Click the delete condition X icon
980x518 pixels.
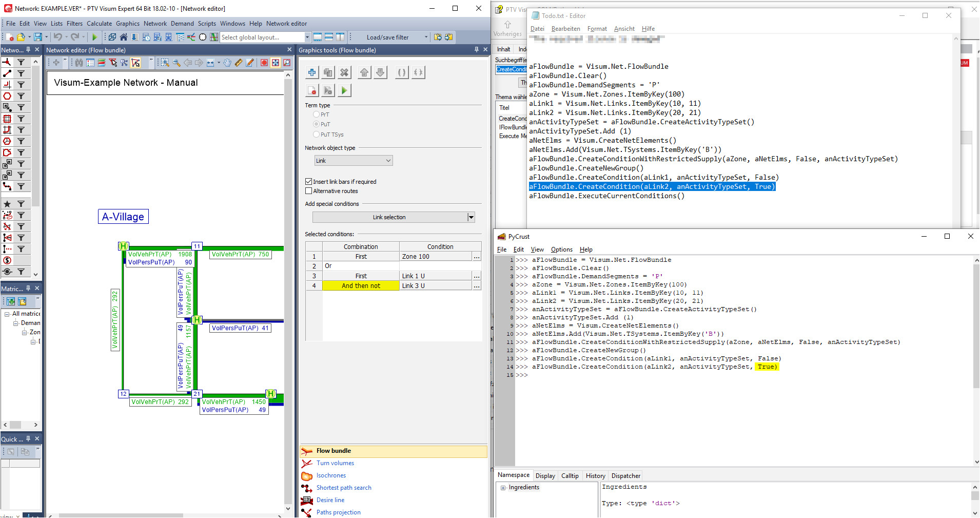tap(344, 73)
